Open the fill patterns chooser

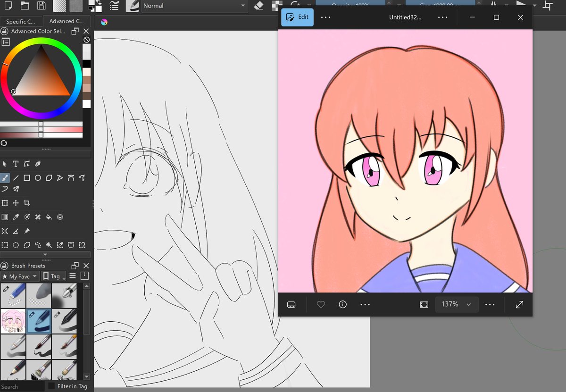coord(75,6)
